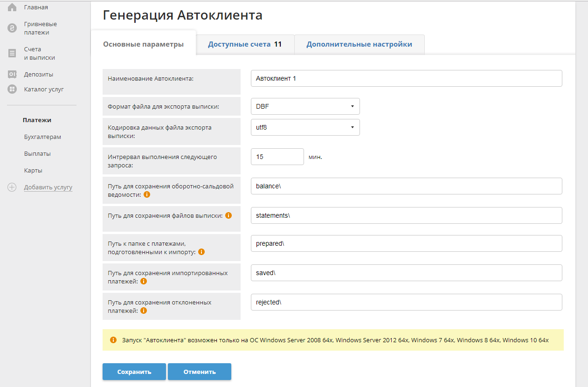Click info icon beside файлов выписки path
588x387 pixels.
coord(228,215)
